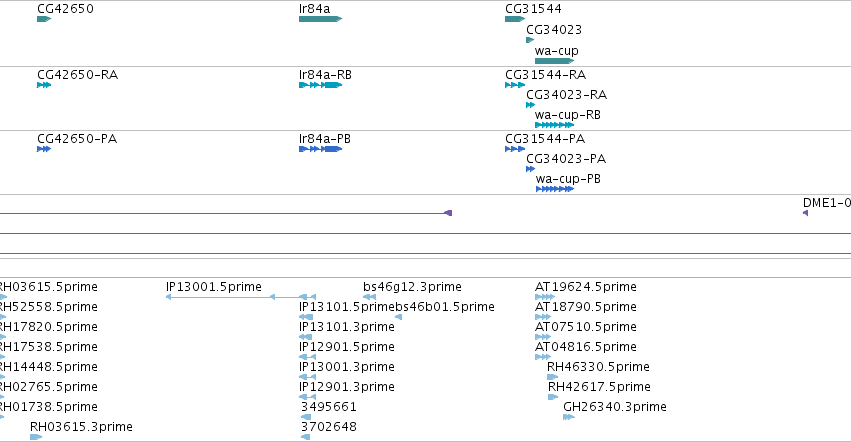Click the DME1-0 purple arrowhead marker

[805, 213]
